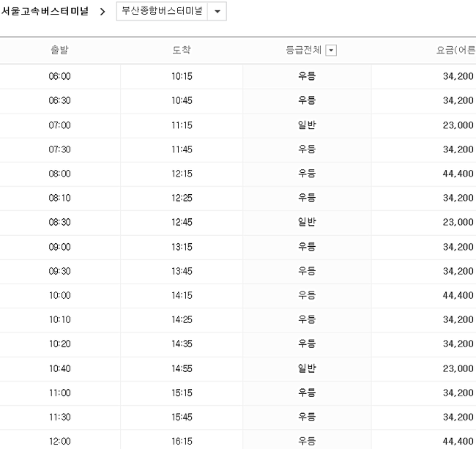Viewport: 476px width, 449px height.
Task: Click the 14:25 arrival time
Action: point(182,319)
